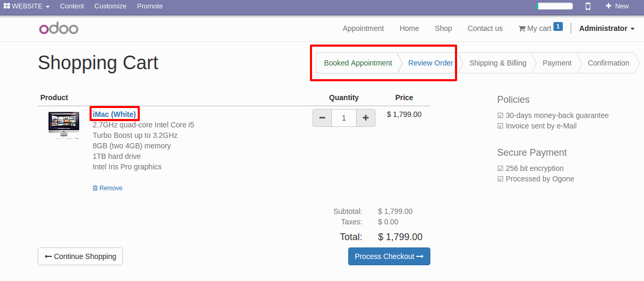Click the Taxes value $ 0.00
Viewport: 644px width, 281px height.
[388, 222]
